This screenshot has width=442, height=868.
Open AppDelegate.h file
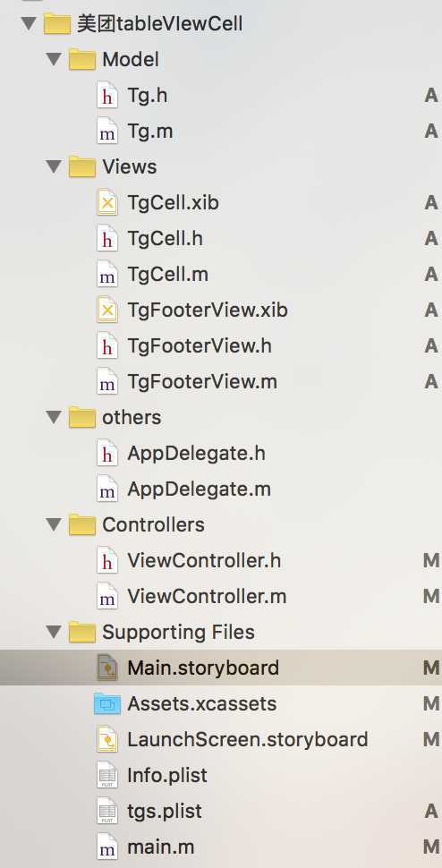196,454
